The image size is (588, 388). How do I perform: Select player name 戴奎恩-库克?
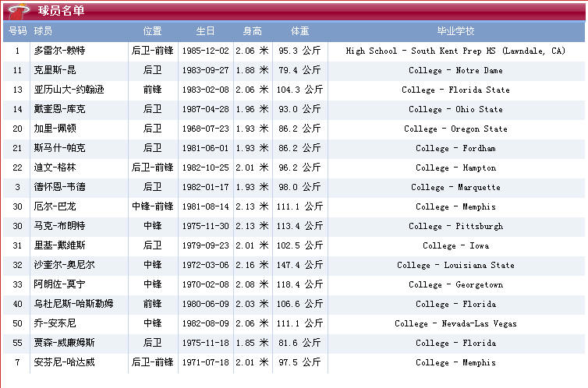(59, 109)
